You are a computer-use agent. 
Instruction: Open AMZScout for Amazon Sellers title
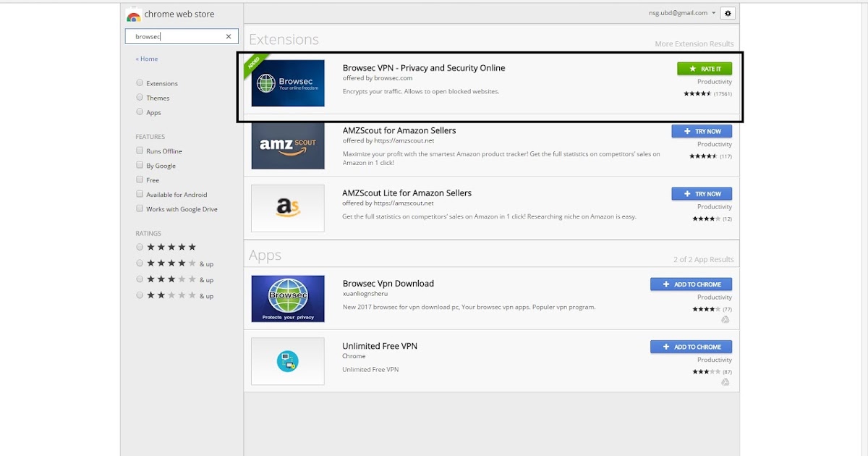click(399, 130)
